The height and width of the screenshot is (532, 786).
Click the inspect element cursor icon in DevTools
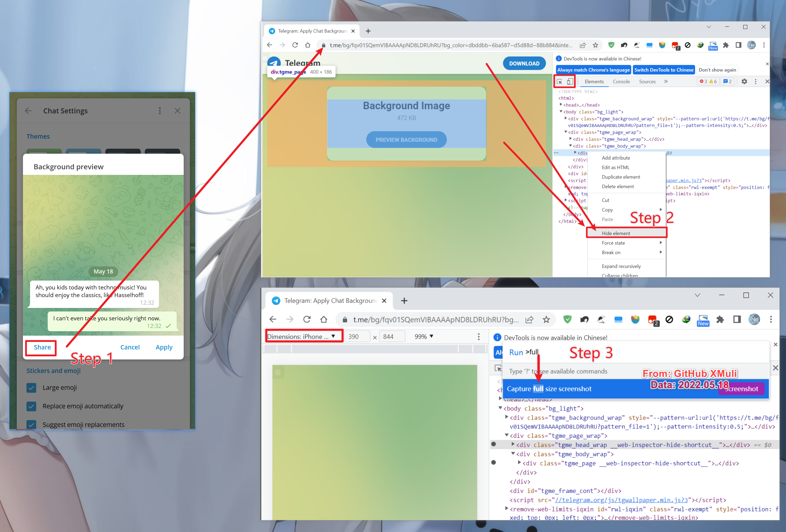coord(560,81)
